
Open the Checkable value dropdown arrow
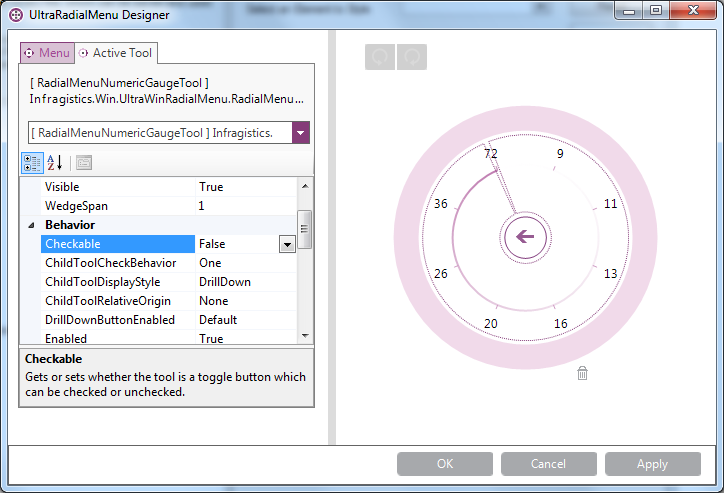tap(286, 244)
